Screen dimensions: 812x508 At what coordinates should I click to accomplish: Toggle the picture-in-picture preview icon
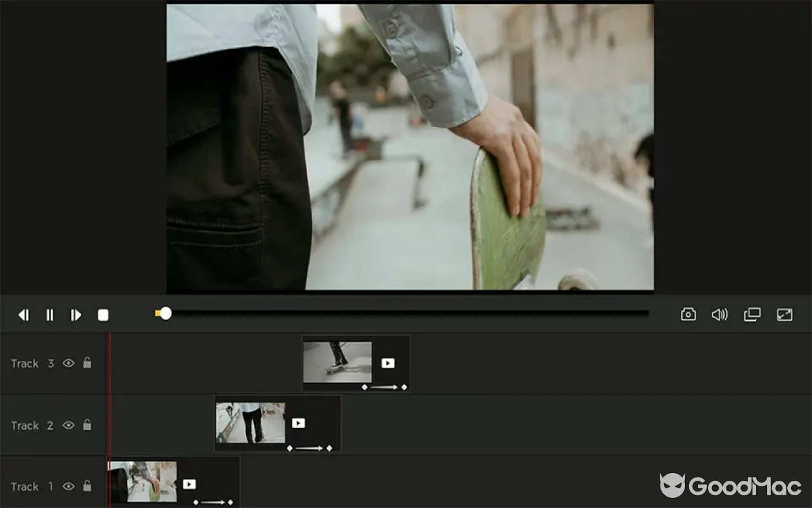pyautogui.click(x=752, y=314)
